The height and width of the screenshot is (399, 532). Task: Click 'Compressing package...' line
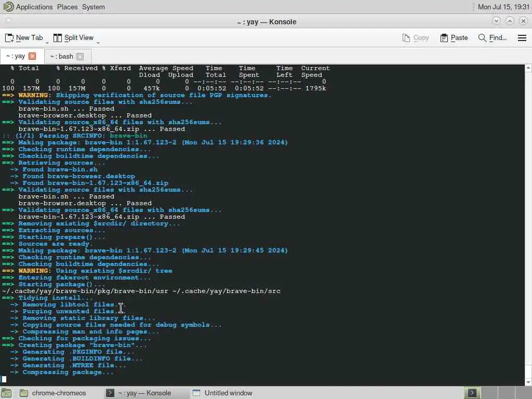pyautogui.click(x=62, y=372)
